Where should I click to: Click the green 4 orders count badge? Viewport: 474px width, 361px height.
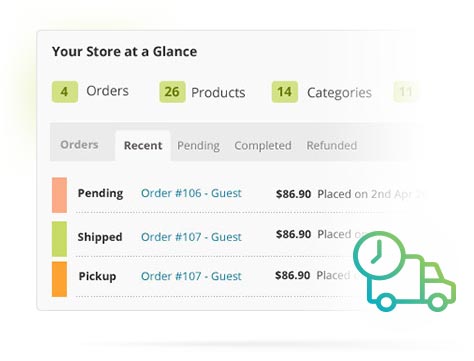click(x=65, y=92)
